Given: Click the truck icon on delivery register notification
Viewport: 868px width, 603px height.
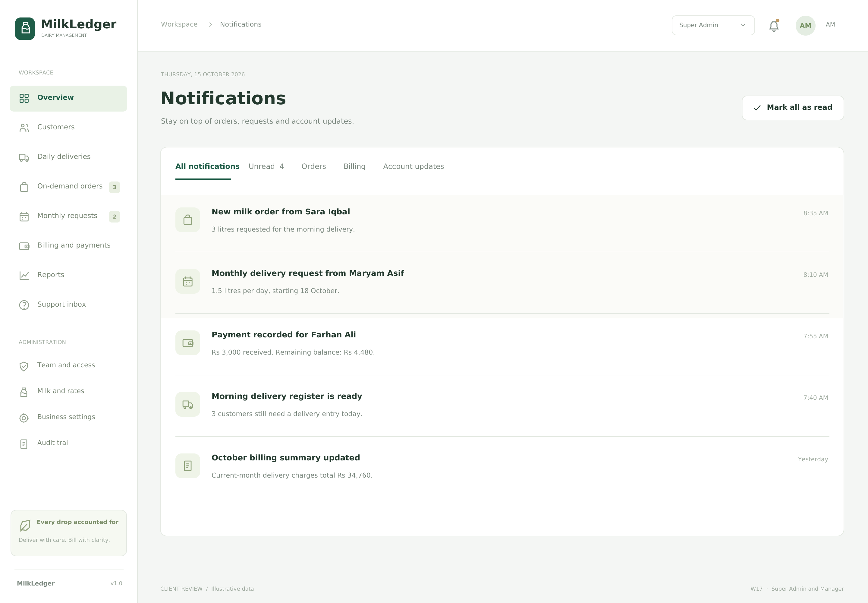Looking at the screenshot, I should coord(188,404).
